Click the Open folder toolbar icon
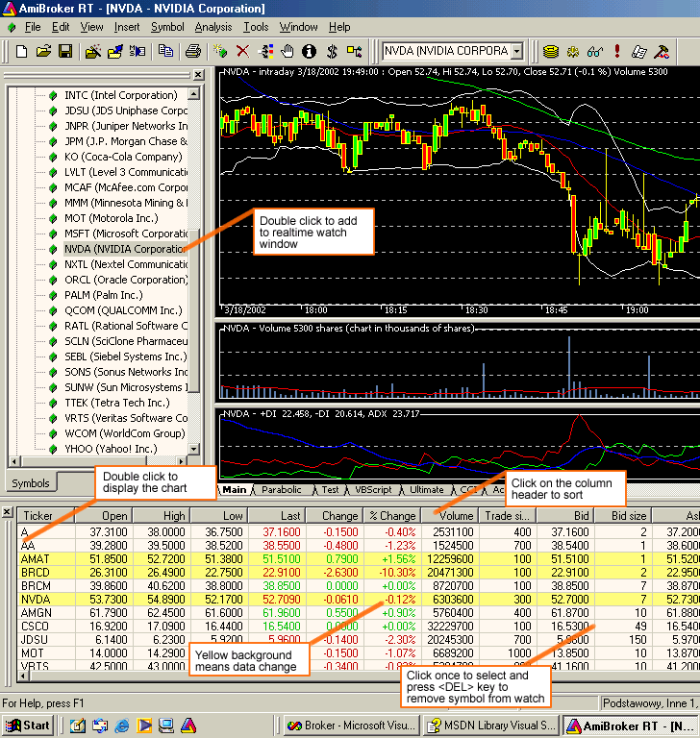The width and height of the screenshot is (700, 738). (x=44, y=51)
